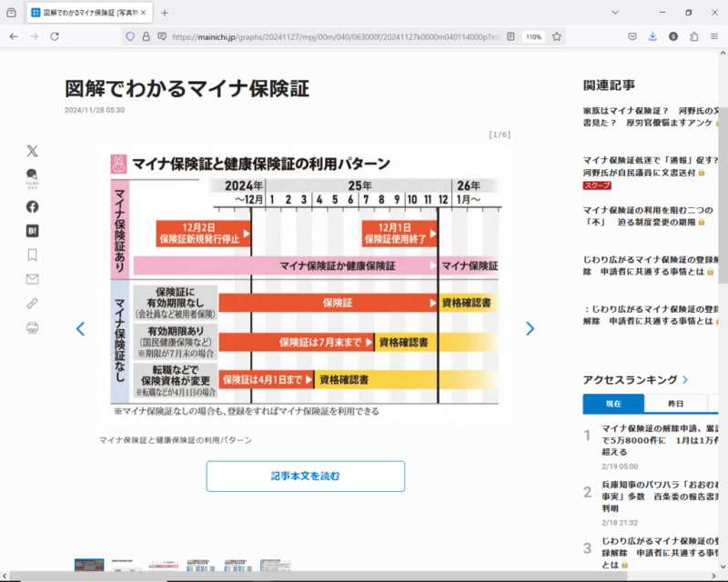Open Firefox downloads panel

652,36
